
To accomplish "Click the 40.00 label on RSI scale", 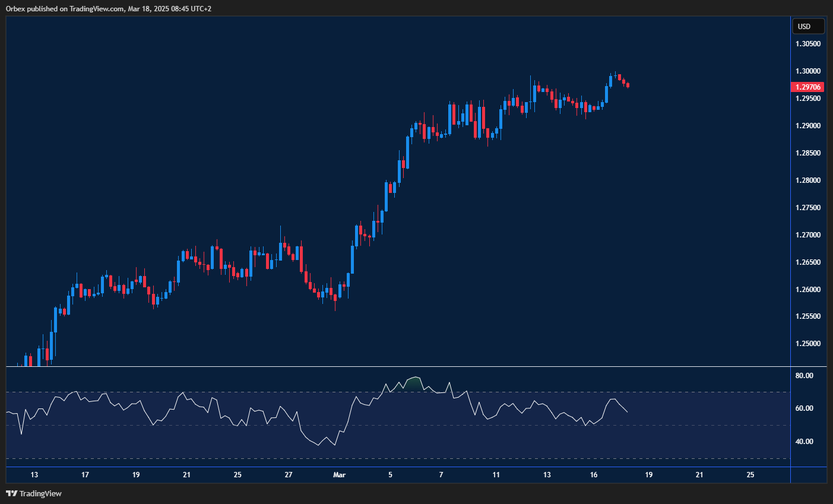I will click(x=804, y=442).
